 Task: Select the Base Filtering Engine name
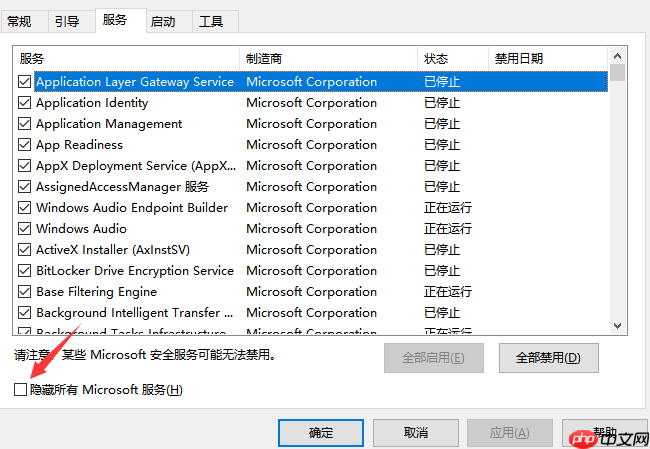pyautogui.click(x=97, y=292)
